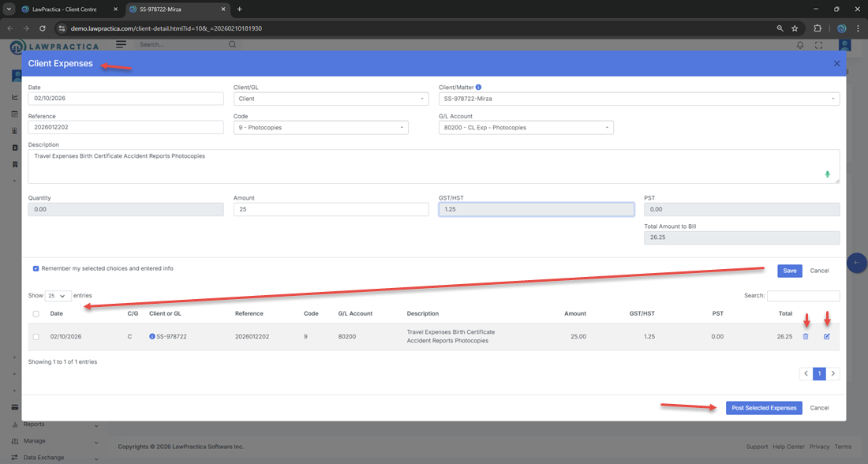Reload the browser page

[x=42, y=28]
